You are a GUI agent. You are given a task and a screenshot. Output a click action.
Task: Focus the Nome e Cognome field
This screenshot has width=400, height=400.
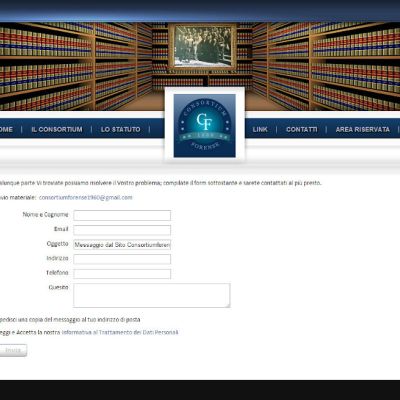122,215
